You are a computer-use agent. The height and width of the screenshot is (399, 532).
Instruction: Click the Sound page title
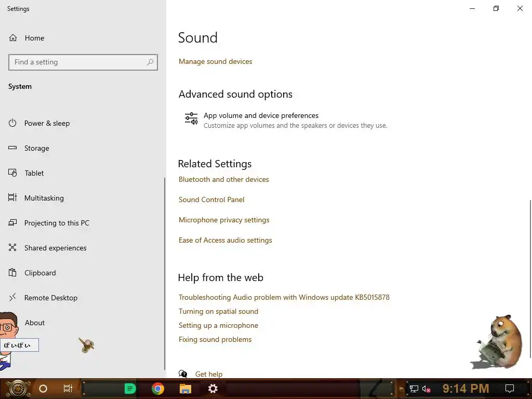198,37
